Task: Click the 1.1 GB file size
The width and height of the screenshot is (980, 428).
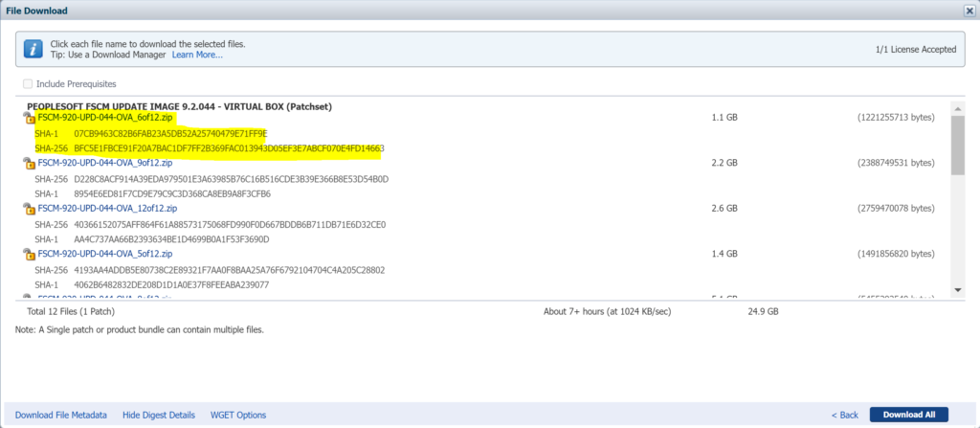Action: 724,117
